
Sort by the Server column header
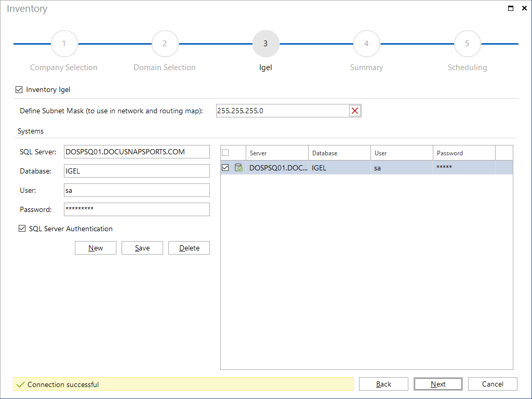tap(277, 153)
